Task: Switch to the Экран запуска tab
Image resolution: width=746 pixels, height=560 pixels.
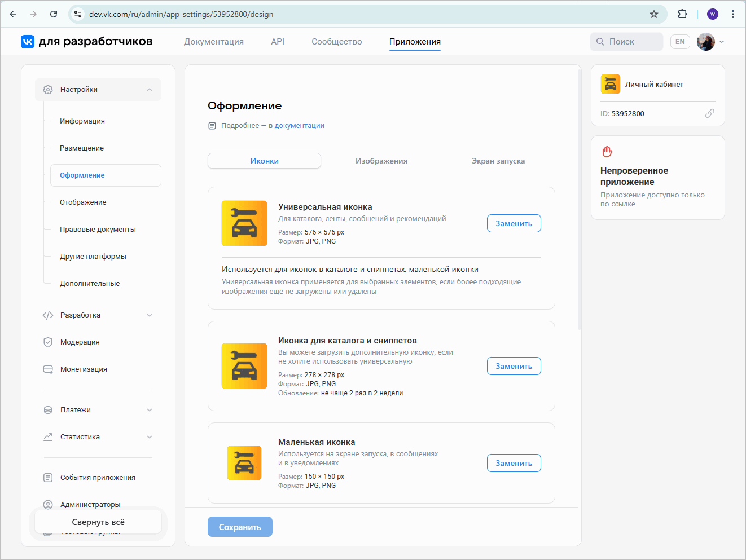Action: (x=498, y=161)
